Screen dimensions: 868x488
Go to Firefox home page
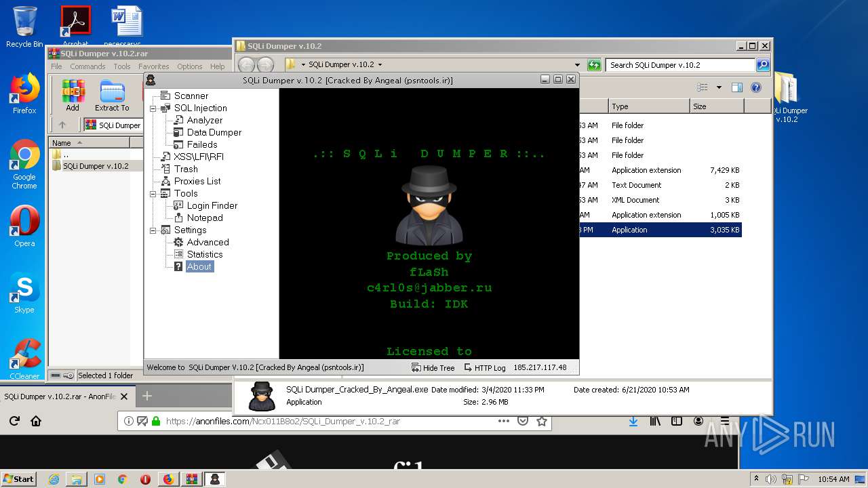pos(36,421)
